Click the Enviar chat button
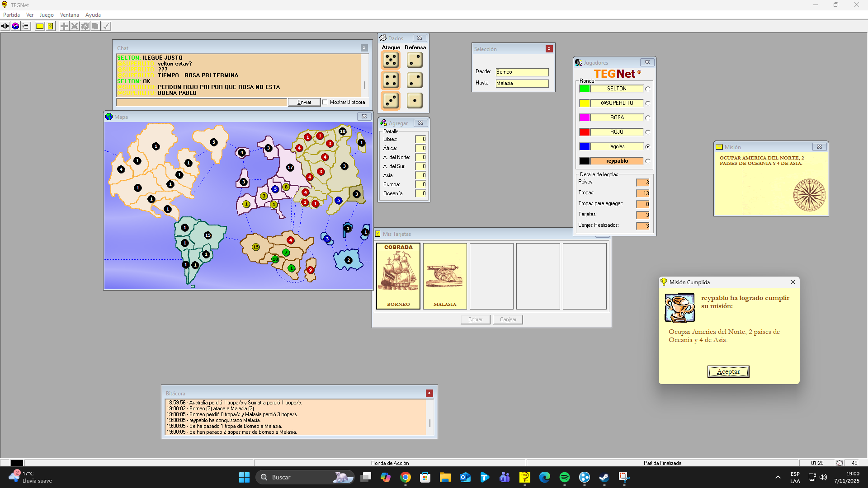Image resolution: width=868 pixels, height=488 pixels. pos(304,102)
